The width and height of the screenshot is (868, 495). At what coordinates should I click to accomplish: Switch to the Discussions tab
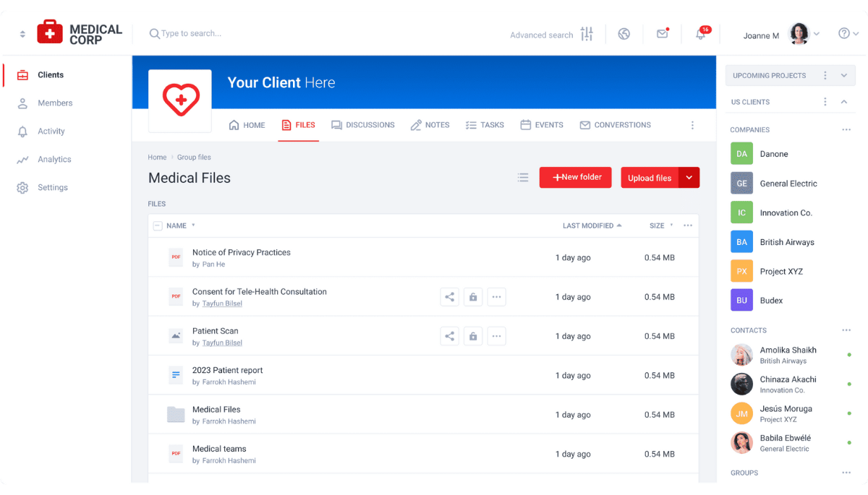pos(363,124)
